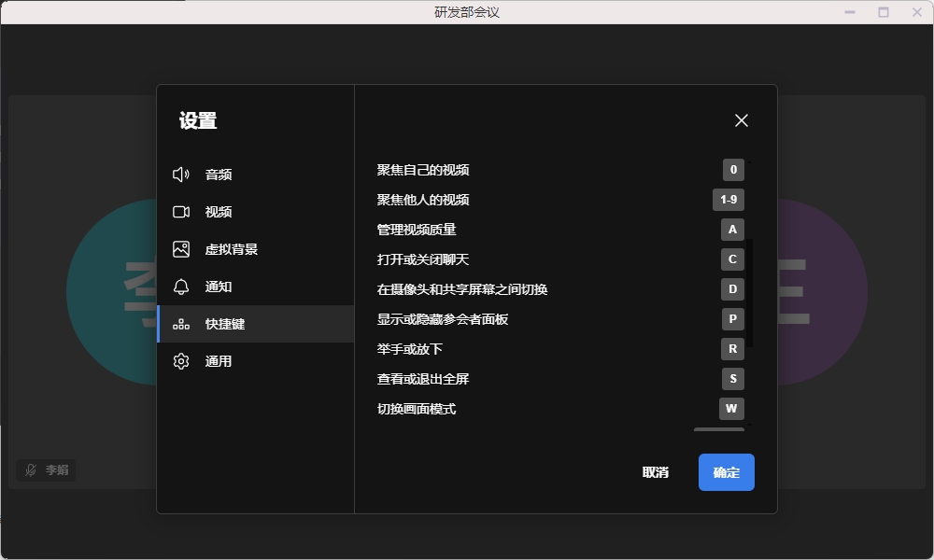This screenshot has width=934, height=560.
Task: Click the image icon for 虚拟背景
Action: 181,249
